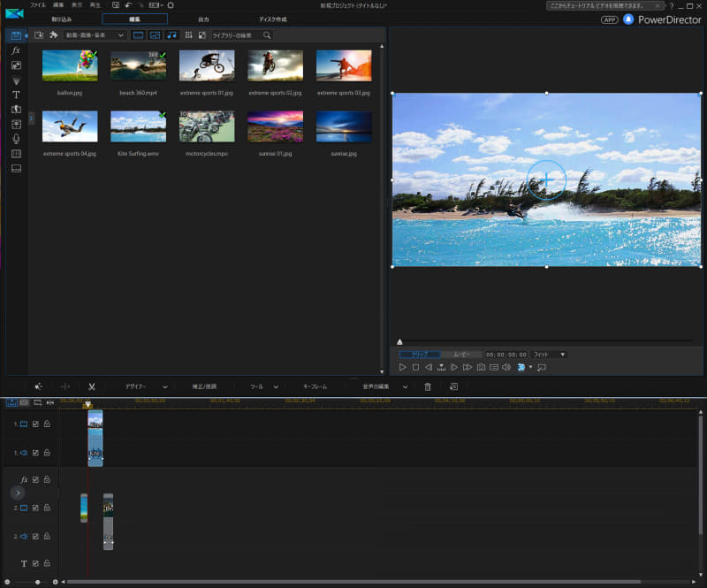Click the 補正/強調 button
The width and height of the screenshot is (707, 588).
tap(204, 386)
